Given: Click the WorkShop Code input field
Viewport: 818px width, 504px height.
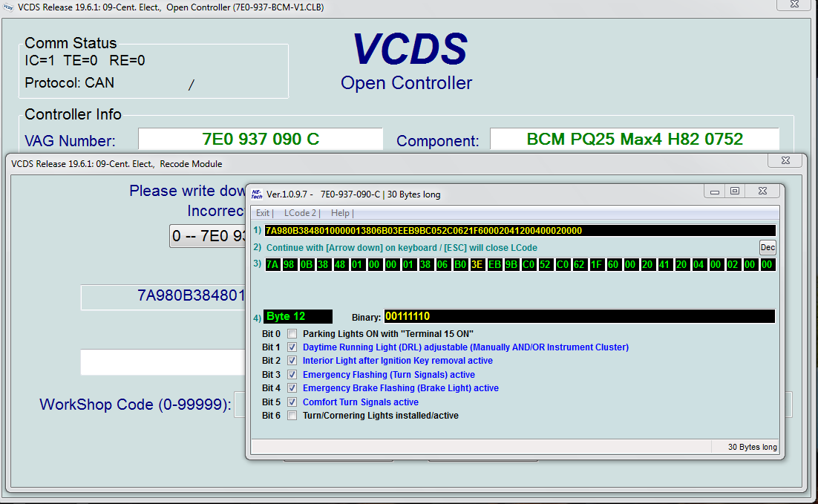Looking at the screenshot, I should click(x=241, y=405).
